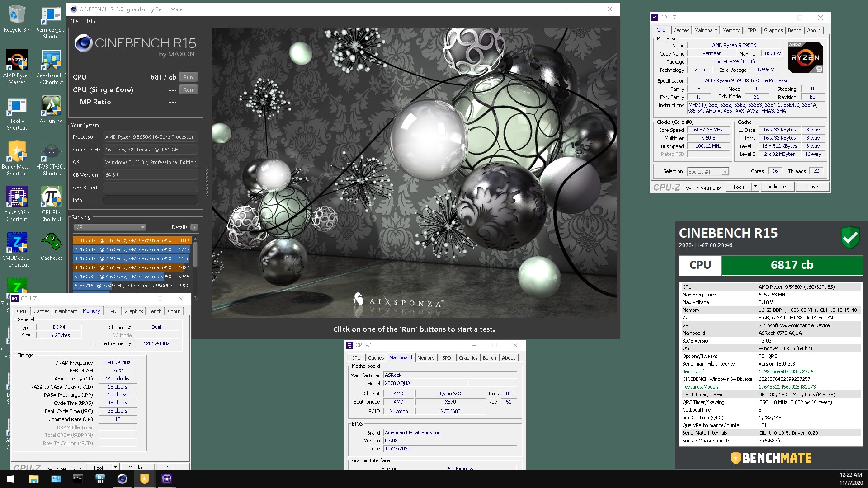Open CPU tab in mainboard CPU-Z window
The height and width of the screenshot is (488, 868).
click(356, 358)
